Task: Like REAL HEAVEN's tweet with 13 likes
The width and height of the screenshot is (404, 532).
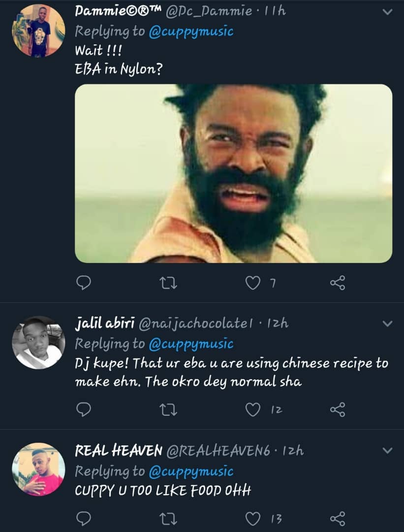Action: click(x=253, y=518)
